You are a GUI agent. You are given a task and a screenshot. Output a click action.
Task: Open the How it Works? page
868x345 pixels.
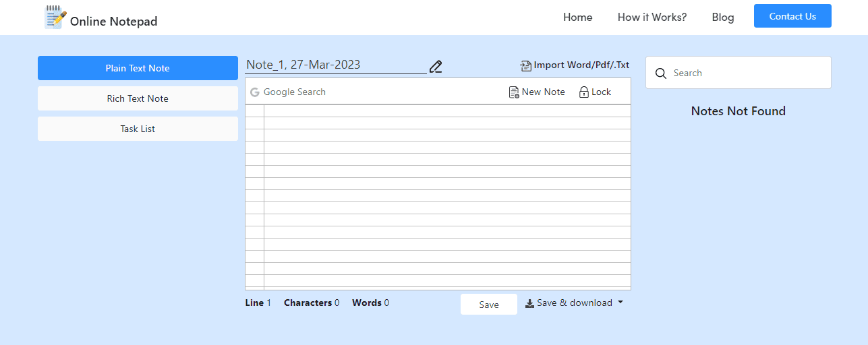[652, 18]
